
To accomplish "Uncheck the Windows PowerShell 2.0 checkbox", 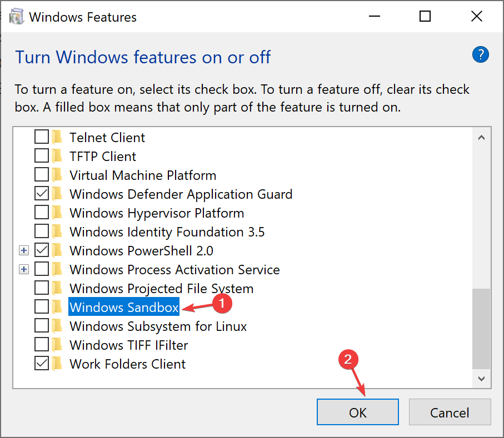I will [42, 250].
